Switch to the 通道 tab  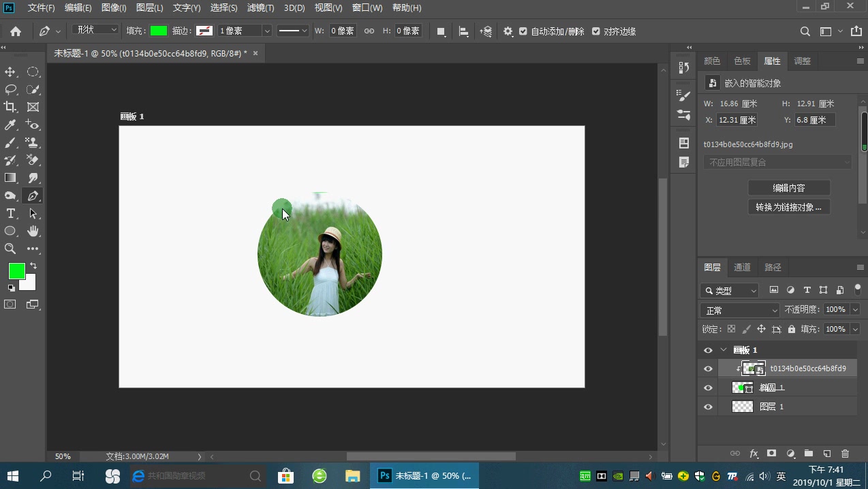742,267
